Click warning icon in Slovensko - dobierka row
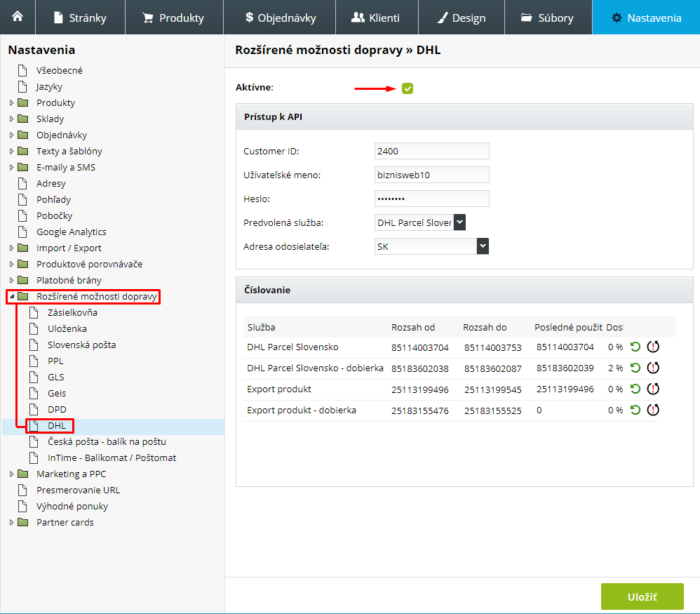The image size is (700, 614). 653,368
